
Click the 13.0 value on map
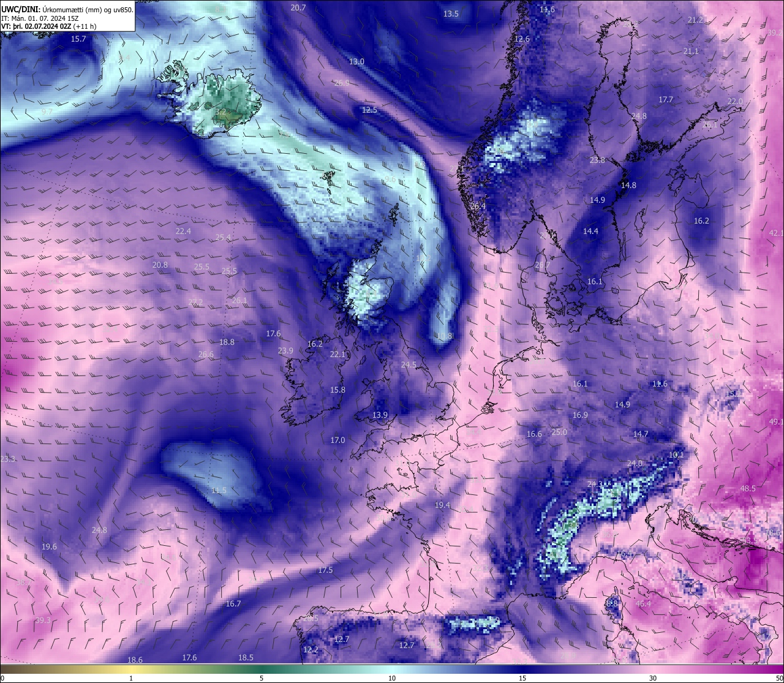click(x=356, y=61)
